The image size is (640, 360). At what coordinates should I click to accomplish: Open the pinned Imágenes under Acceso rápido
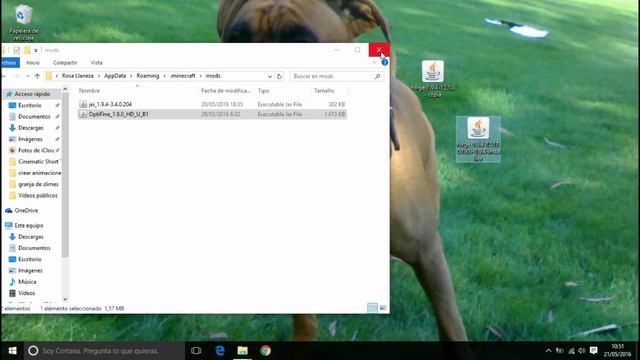coord(30,139)
